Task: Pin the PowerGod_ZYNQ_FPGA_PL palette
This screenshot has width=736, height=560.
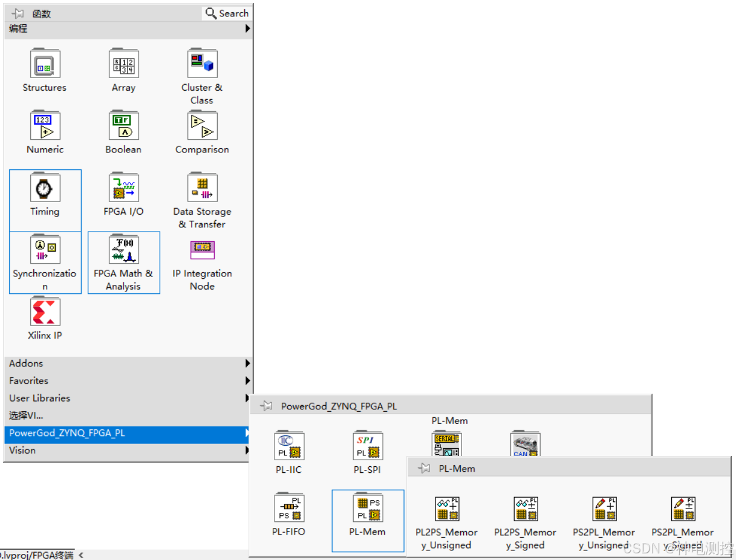Action: tap(266, 406)
